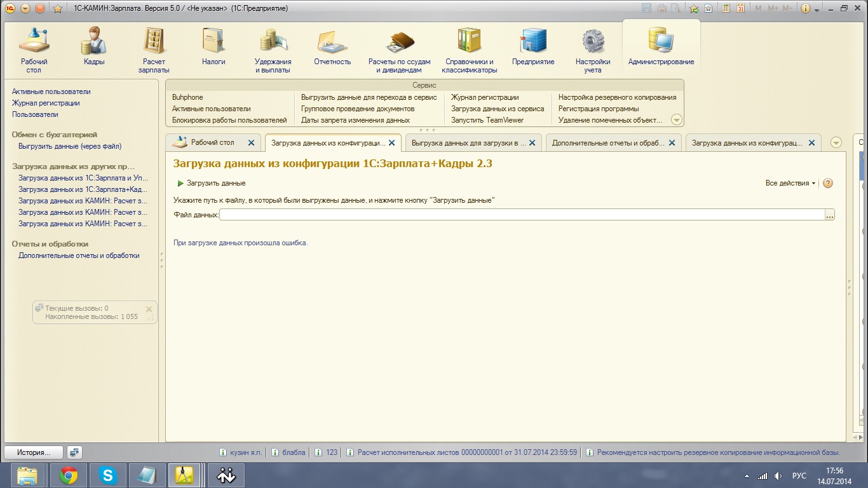868x488 pixels.
Task: Click the История button
Action: 34,452
